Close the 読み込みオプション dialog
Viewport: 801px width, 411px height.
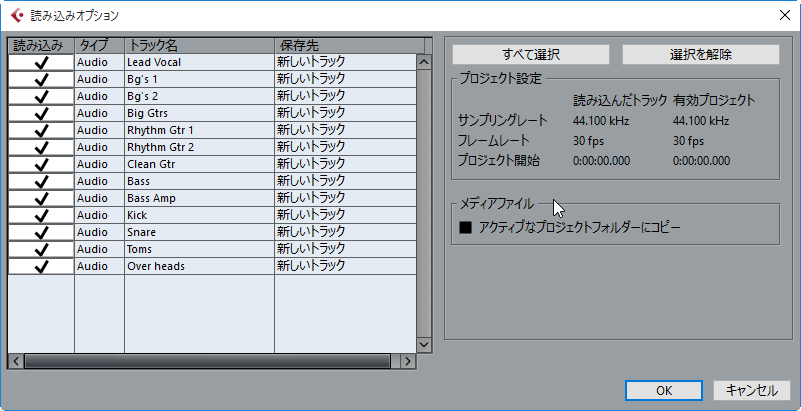click(784, 15)
